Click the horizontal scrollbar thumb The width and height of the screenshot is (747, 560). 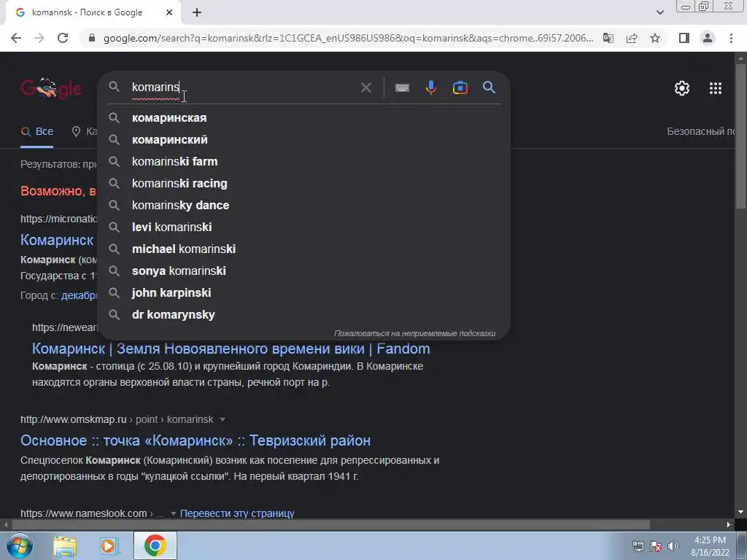[330, 525]
